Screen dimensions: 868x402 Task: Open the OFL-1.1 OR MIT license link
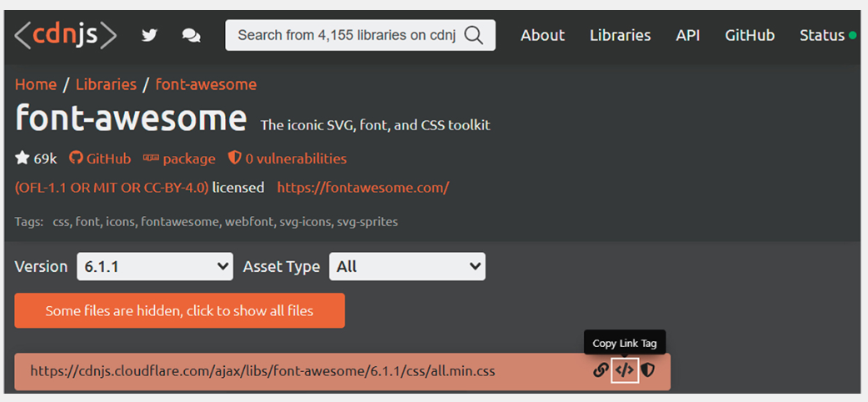tap(112, 188)
